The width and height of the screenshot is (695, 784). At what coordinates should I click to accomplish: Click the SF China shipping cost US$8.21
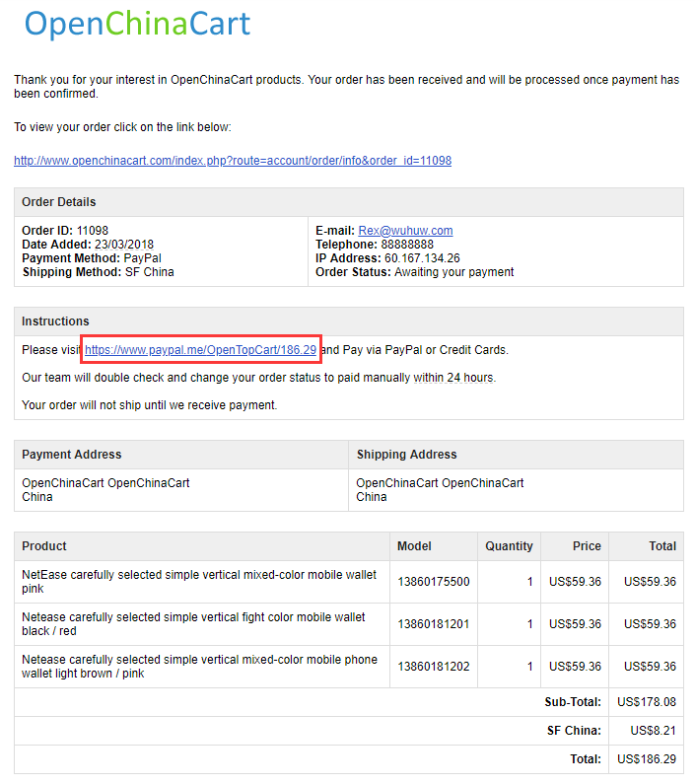point(653,731)
